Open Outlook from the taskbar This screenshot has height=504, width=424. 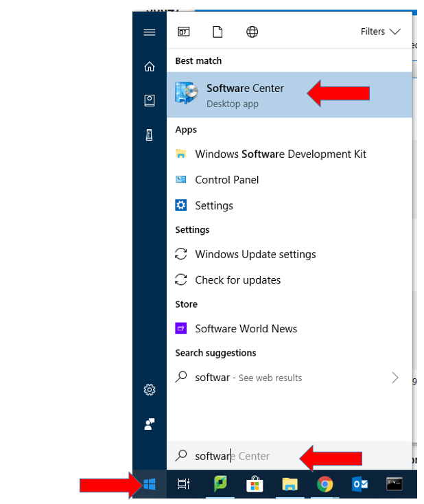(x=360, y=484)
